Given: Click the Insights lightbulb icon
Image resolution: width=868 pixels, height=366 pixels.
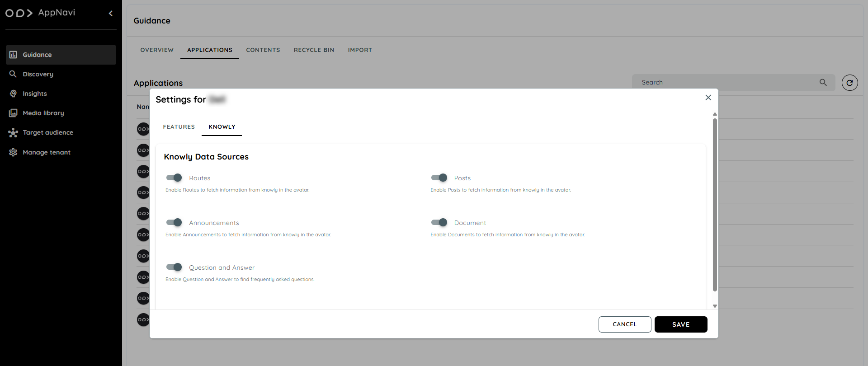Looking at the screenshot, I should [13, 94].
